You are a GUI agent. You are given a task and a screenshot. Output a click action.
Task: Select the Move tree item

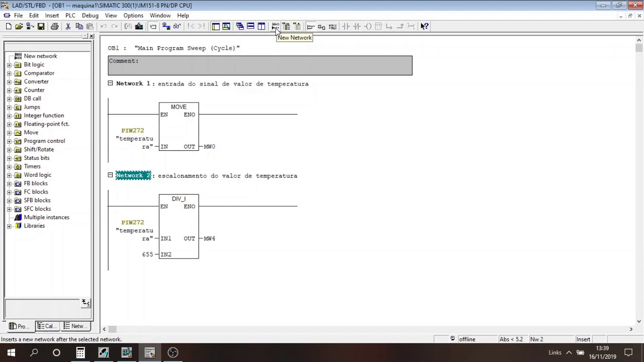(31, 132)
